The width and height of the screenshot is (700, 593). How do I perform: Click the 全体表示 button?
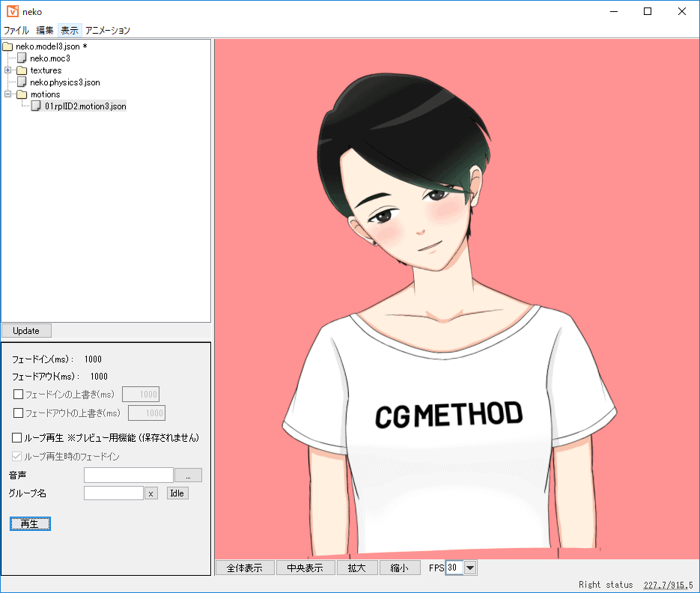(245, 568)
